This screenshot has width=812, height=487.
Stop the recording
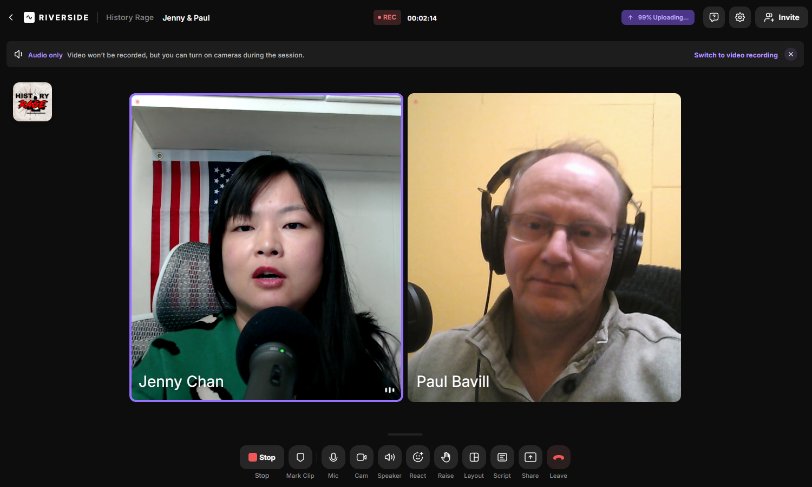[x=262, y=457]
